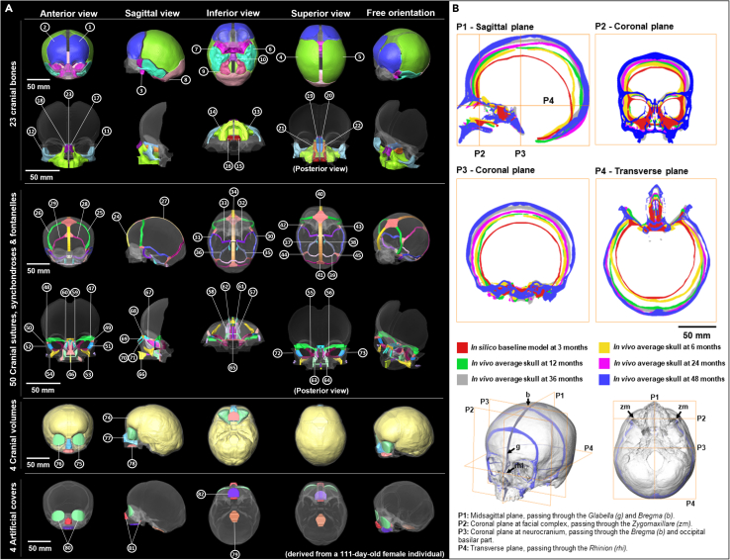Select circled label 12 near zygomatic bone
Viewport: 730px width, 560px height.
[32, 132]
